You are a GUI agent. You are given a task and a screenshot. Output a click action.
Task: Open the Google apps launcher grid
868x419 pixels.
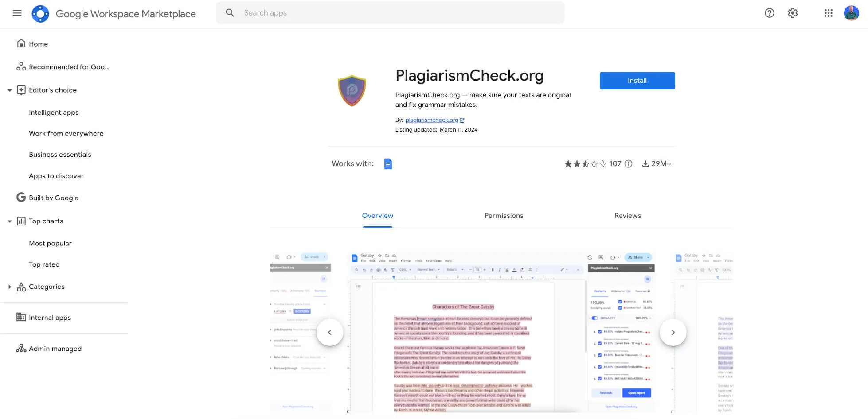pyautogui.click(x=829, y=13)
